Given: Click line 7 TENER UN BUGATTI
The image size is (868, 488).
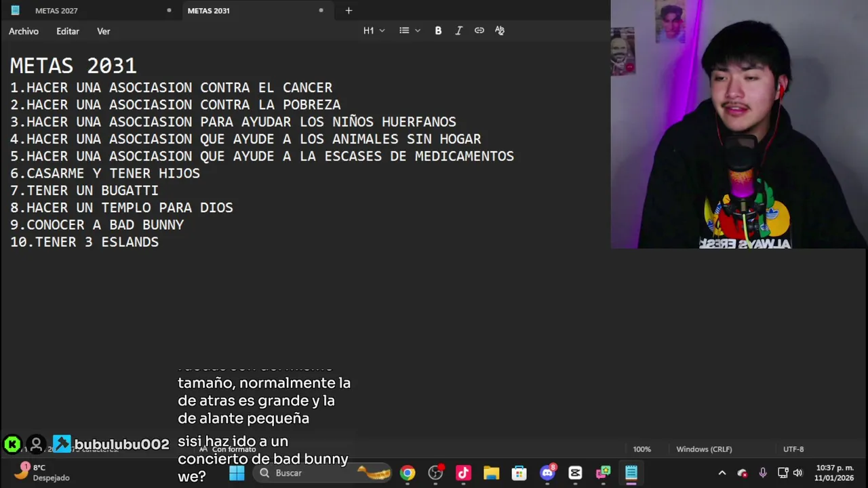Looking at the screenshot, I should click(84, 190).
